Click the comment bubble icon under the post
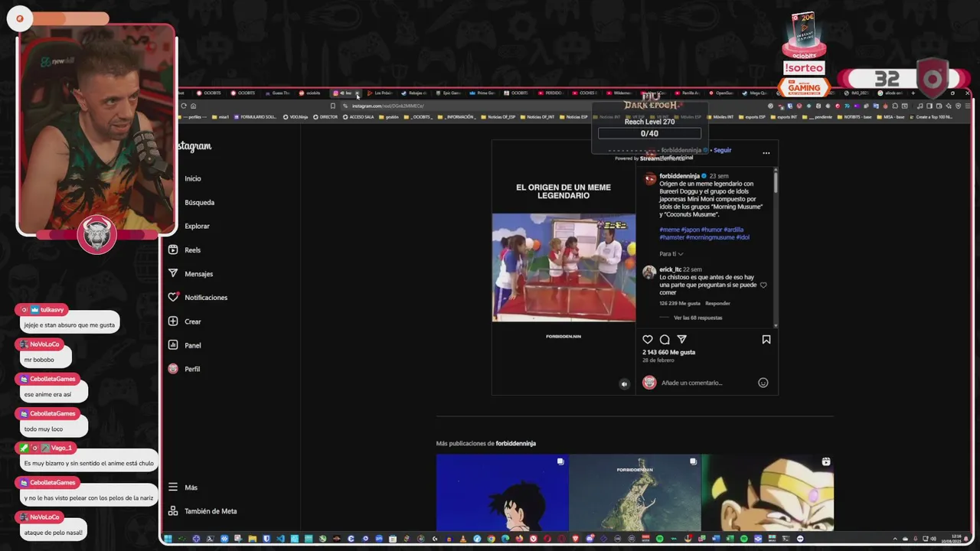The image size is (980, 551). click(x=665, y=340)
